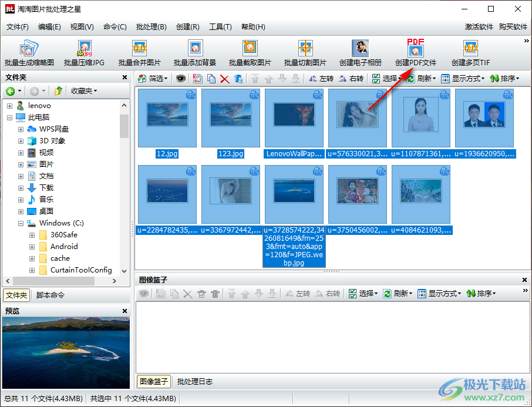This screenshot has height=407, width=532.
Task: Click the 购买软件 link
Action: pos(513,27)
